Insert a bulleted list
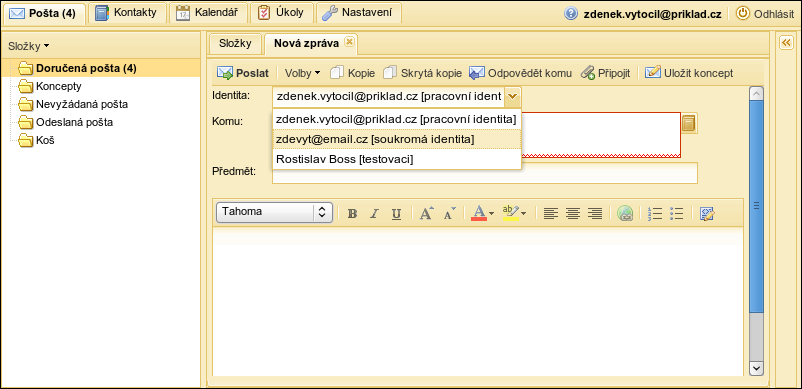The image size is (802, 389). pyautogui.click(x=676, y=214)
